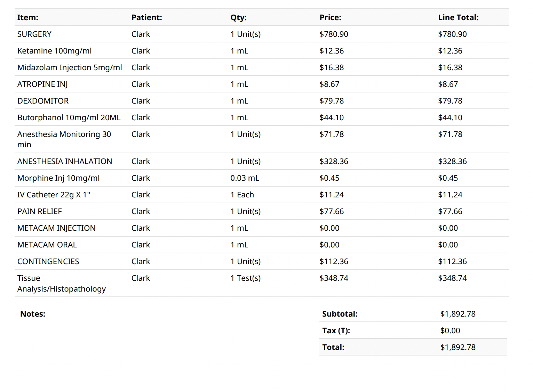Click the Price column header
This screenshot has width=533, height=392.
pos(330,17)
